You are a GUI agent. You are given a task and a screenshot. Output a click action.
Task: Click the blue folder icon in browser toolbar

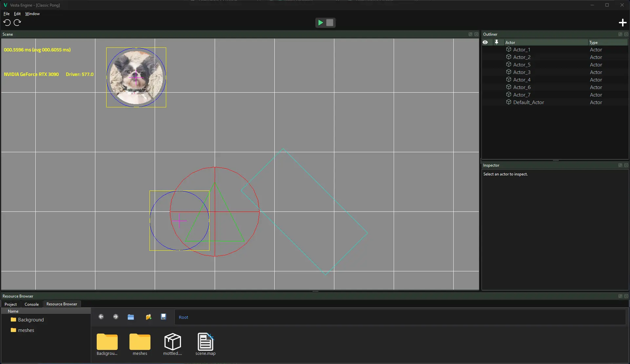tap(131, 317)
